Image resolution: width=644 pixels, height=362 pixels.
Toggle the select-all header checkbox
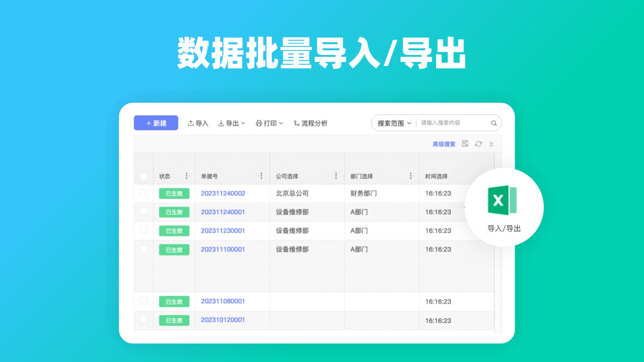coord(144,176)
